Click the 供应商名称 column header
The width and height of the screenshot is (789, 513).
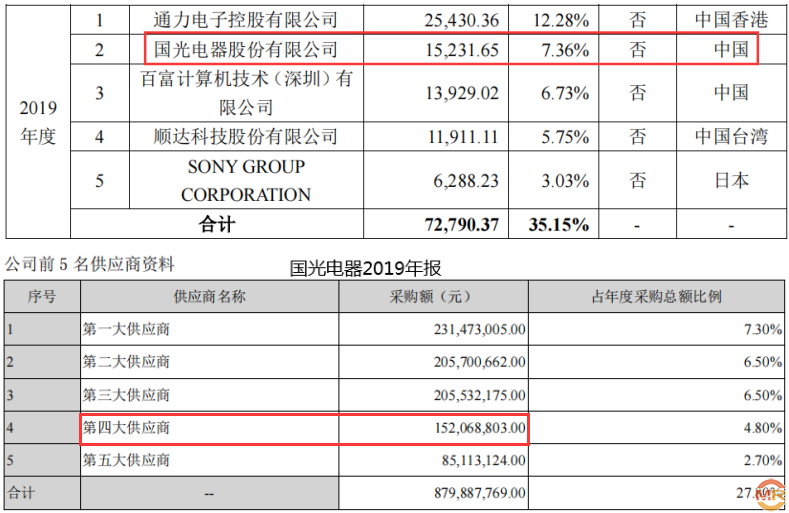tap(209, 297)
